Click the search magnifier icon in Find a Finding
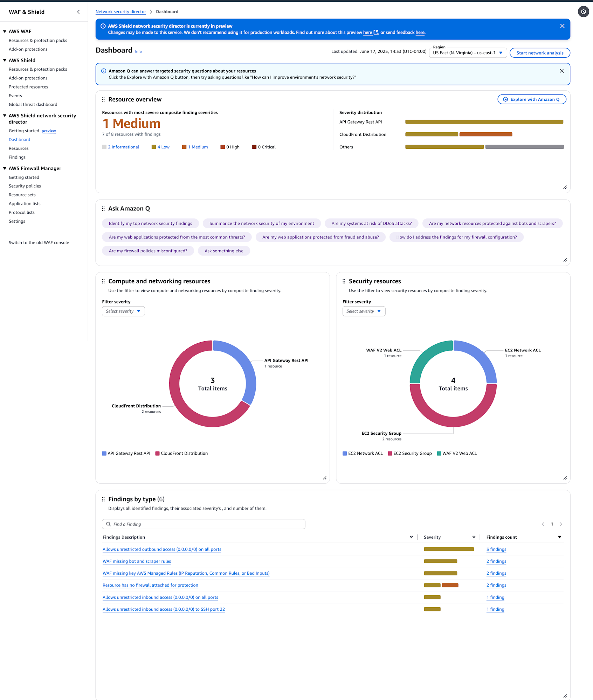Screen dimensions: 593x700 click(x=108, y=524)
